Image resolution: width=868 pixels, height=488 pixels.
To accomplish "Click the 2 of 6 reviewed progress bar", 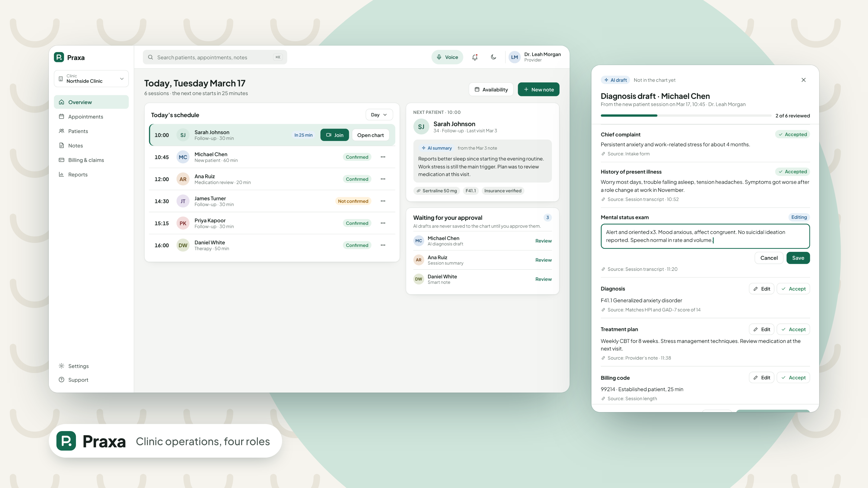I will coord(686,115).
